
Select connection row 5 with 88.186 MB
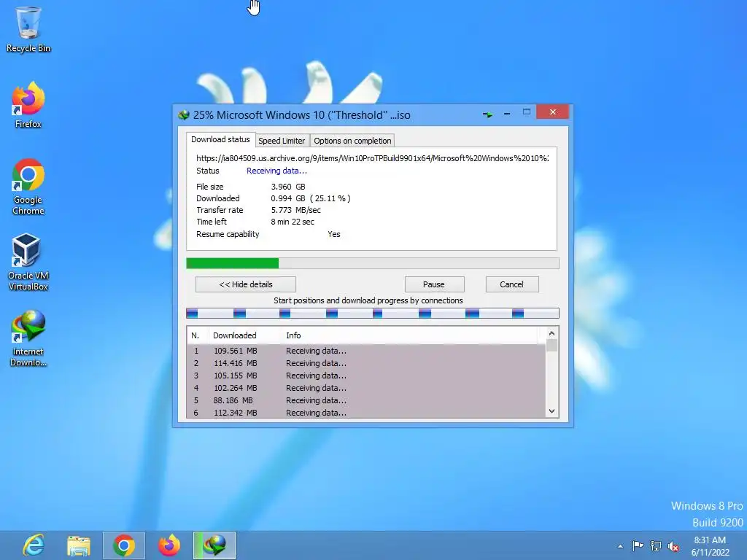pos(366,400)
